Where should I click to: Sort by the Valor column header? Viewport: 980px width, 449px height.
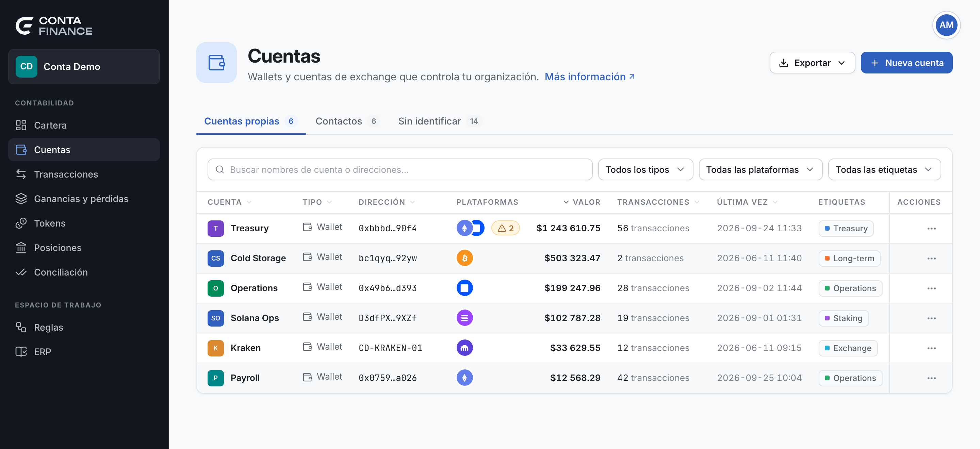point(582,202)
